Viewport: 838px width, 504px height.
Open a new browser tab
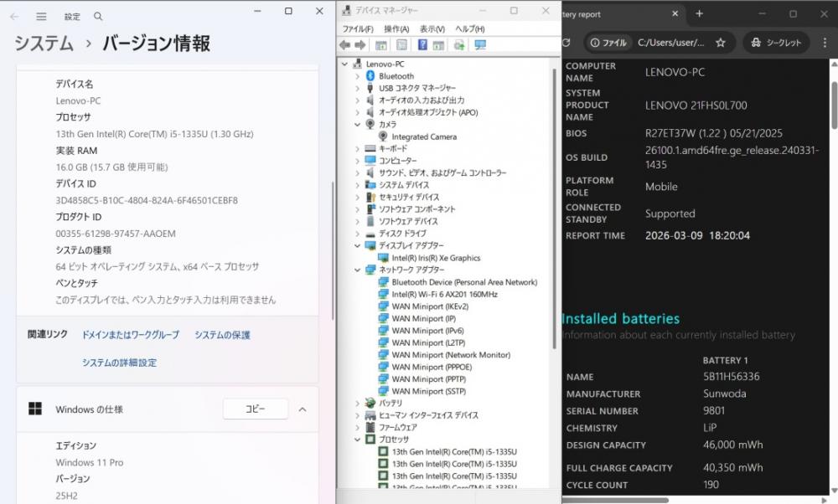[699, 14]
